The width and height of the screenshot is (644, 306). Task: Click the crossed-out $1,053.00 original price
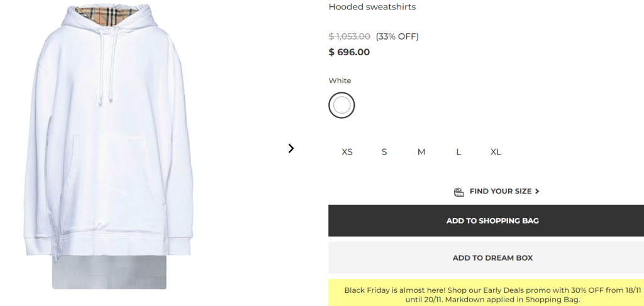click(350, 36)
